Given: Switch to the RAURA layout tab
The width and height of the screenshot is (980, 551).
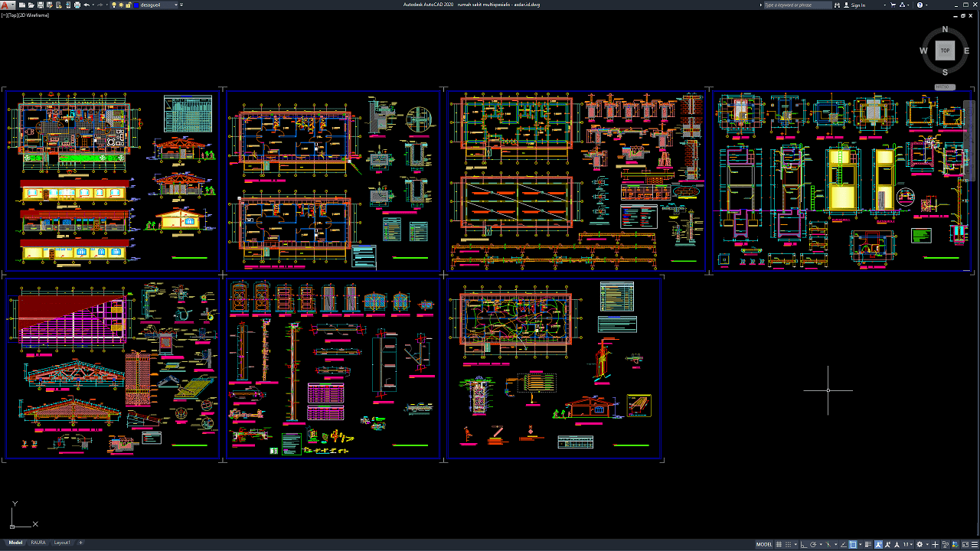Looking at the screenshot, I should pyautogui.click(x=38, y=543).
